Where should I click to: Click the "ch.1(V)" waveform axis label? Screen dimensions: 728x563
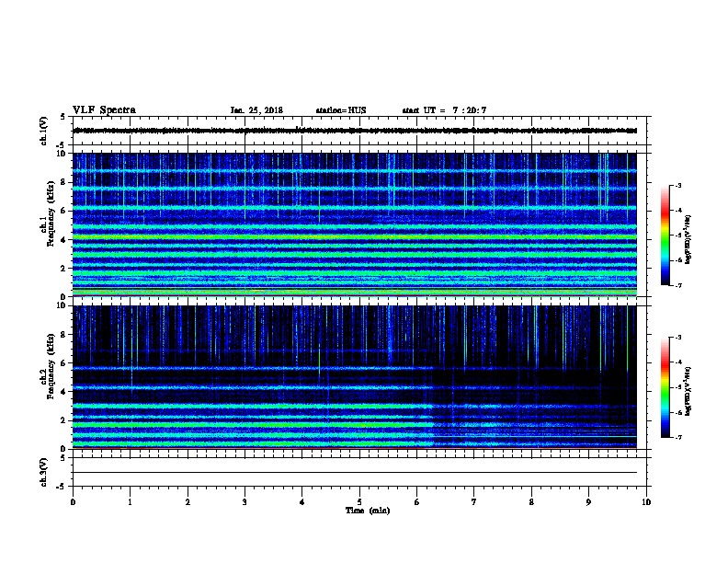click(x=43, y=131)
